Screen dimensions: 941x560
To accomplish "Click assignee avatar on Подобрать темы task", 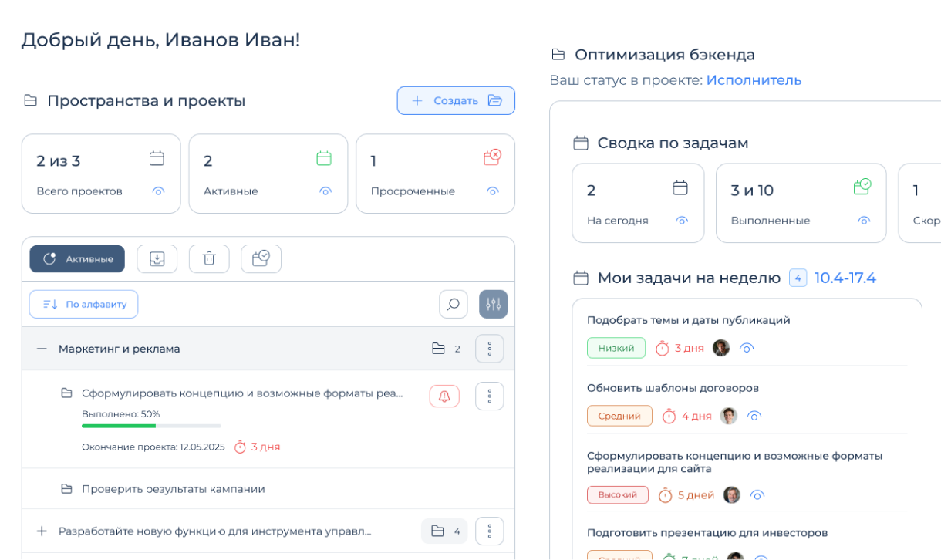I will pos(721,348).
